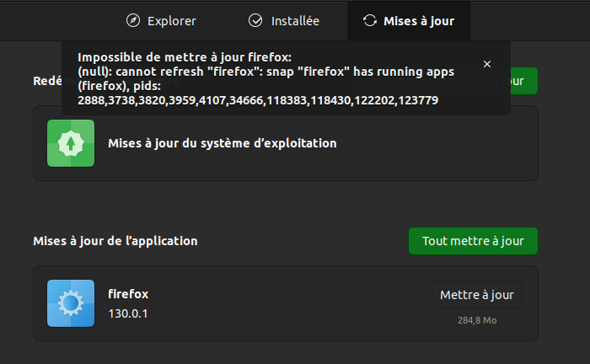Viewport: 590px width, 364px height.
Task: Click the compass icon on Explorer tab
Action: tap(133, 20)
